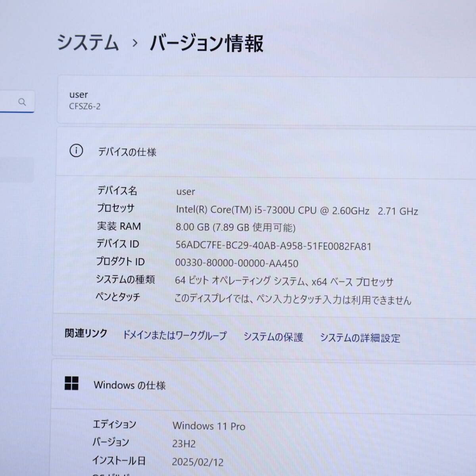This screenshot has height=476, width=476.
Task: Select the CFSZ6-2 model name text
Action: point(85,106)
